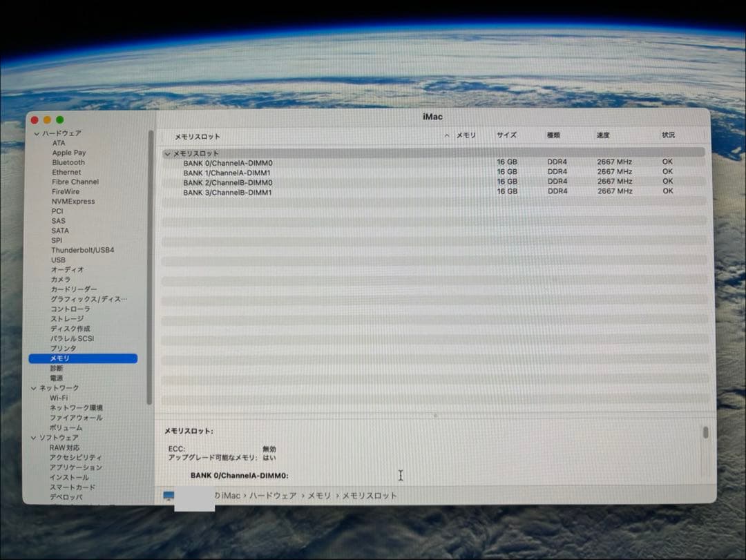Collapse the メモリスロット row group
The image size is (746, 560).
168,153
